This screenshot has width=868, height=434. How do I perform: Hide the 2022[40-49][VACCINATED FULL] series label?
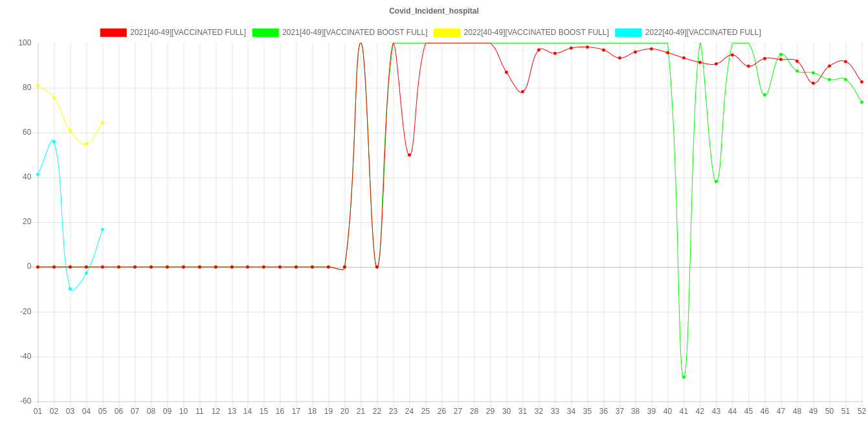tap(702, 32)
